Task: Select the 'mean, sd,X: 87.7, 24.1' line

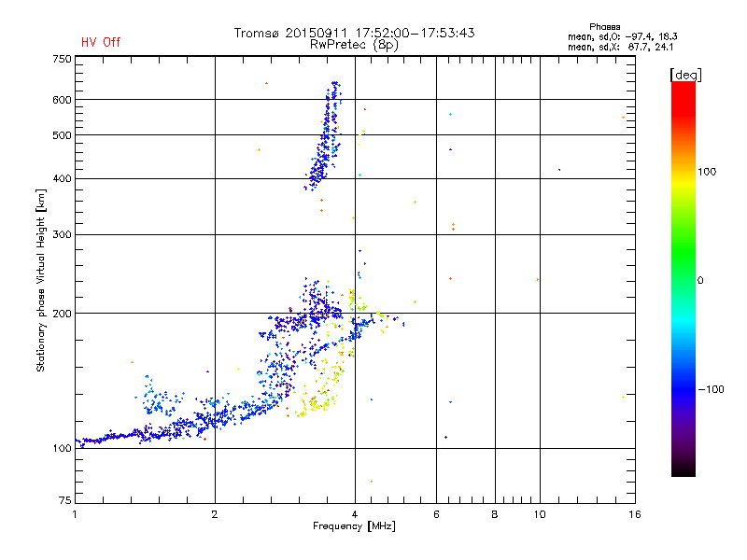Action: click(x=620, y=48)
